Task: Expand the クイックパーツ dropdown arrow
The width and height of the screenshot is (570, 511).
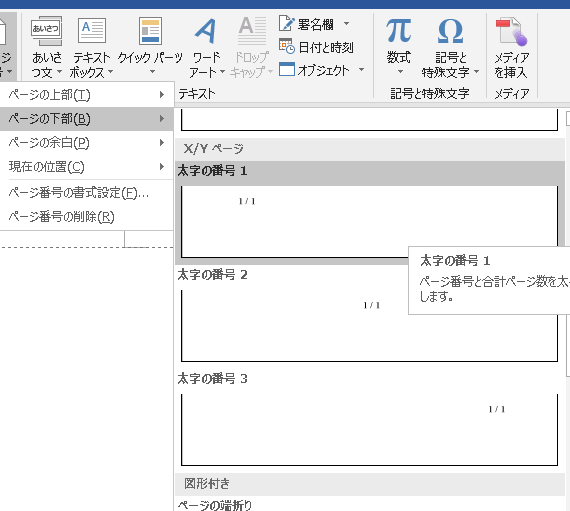Action: (x=153, y=72)
